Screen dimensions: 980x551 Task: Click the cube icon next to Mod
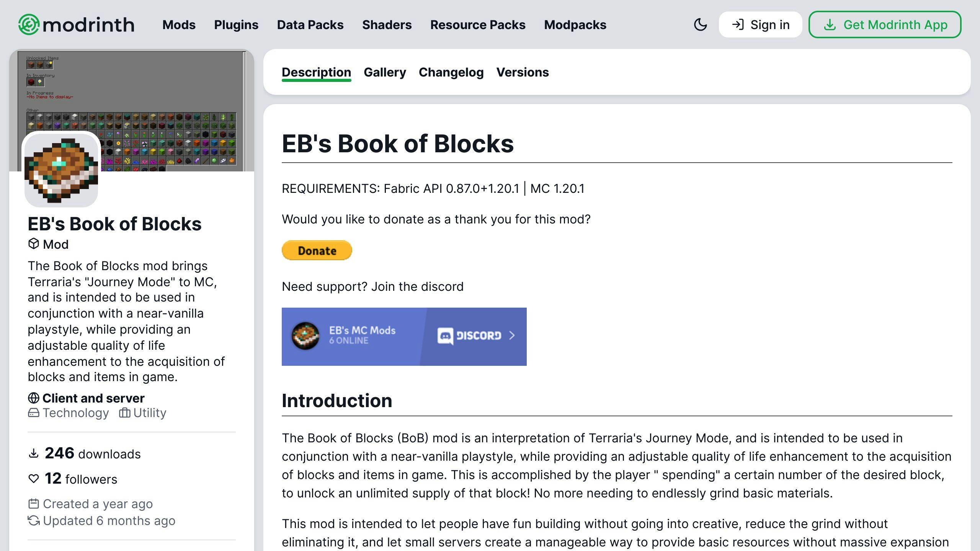33,244
